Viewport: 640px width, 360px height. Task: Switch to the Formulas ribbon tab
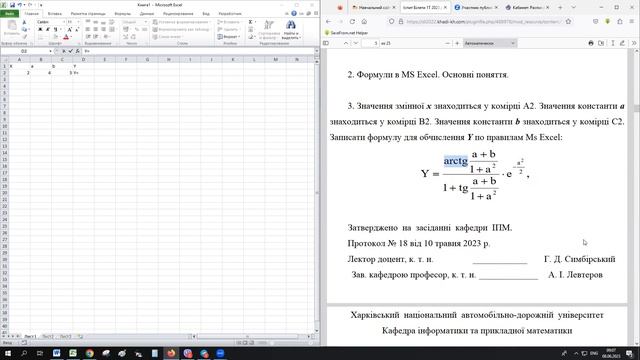[x=122, y=13]
